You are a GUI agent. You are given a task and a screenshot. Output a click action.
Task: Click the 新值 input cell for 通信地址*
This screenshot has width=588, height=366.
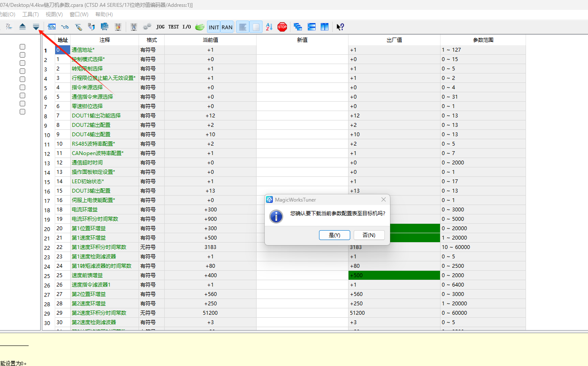click(302, 50)
